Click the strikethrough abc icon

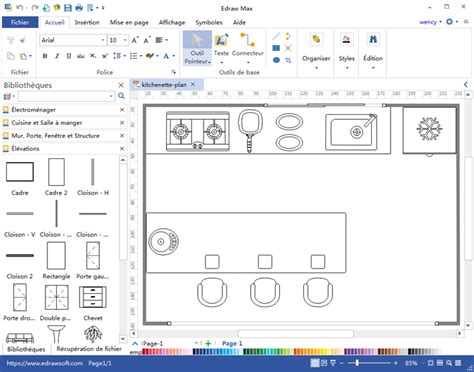click(81, 56)
